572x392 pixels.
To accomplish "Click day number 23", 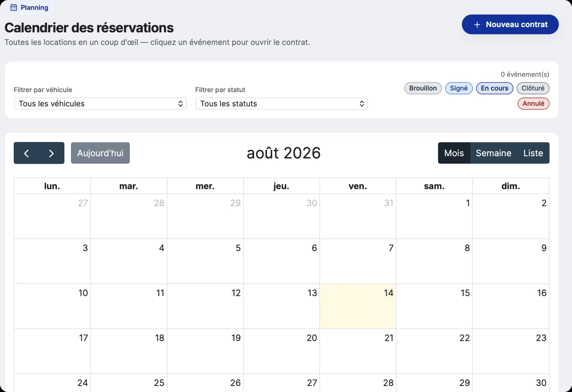I will (541, 338).
